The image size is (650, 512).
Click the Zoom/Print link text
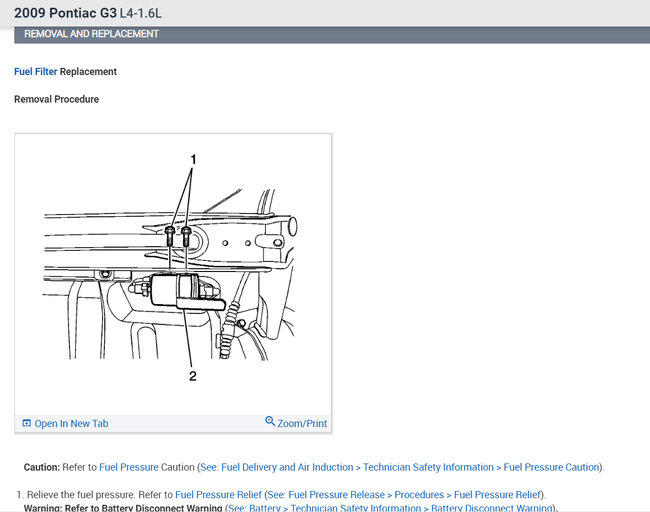tap(302, 423)
